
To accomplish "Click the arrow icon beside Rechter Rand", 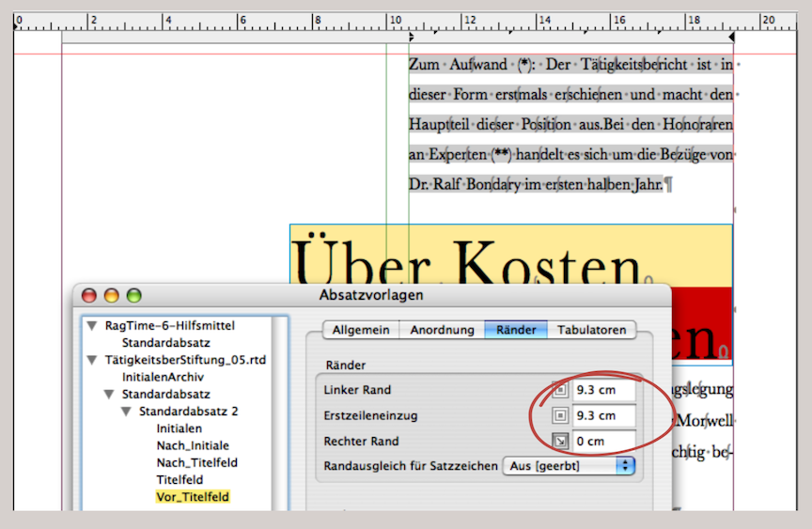I will tap(560, 441).
